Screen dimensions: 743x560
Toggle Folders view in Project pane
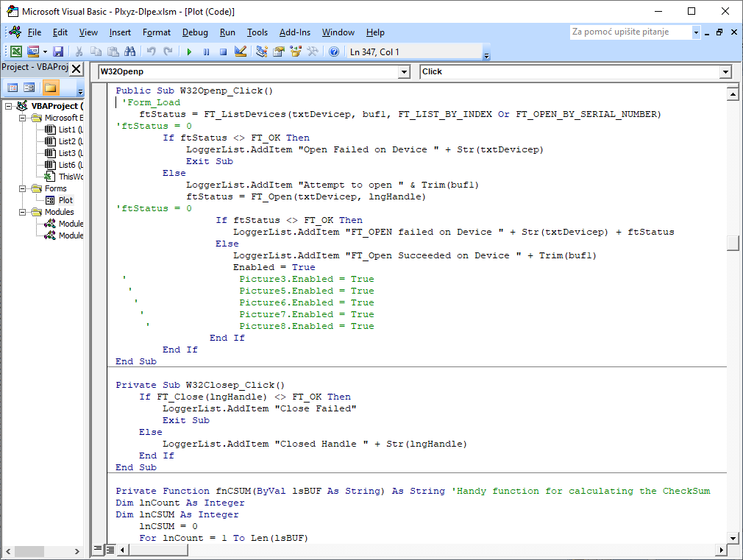coord(50,88)
